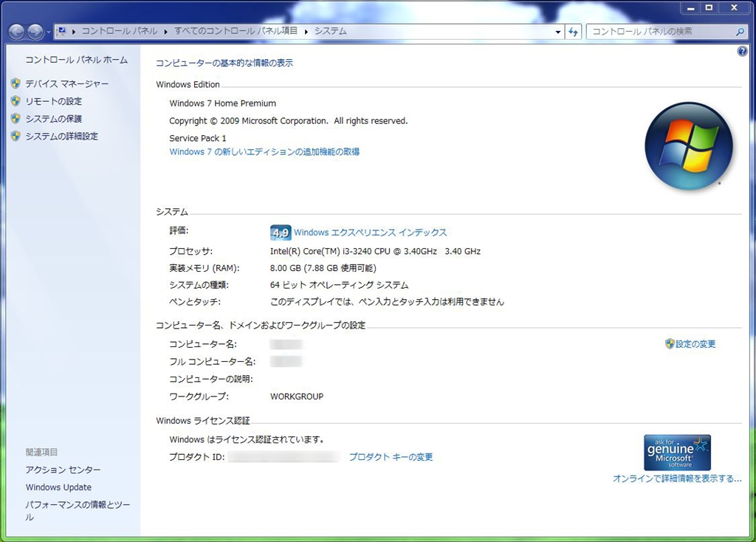This screenshot has width=756, height=542.
Task: Select すべてのコントロール パネル項目 breadcrumb
Action: pos(236,31)
